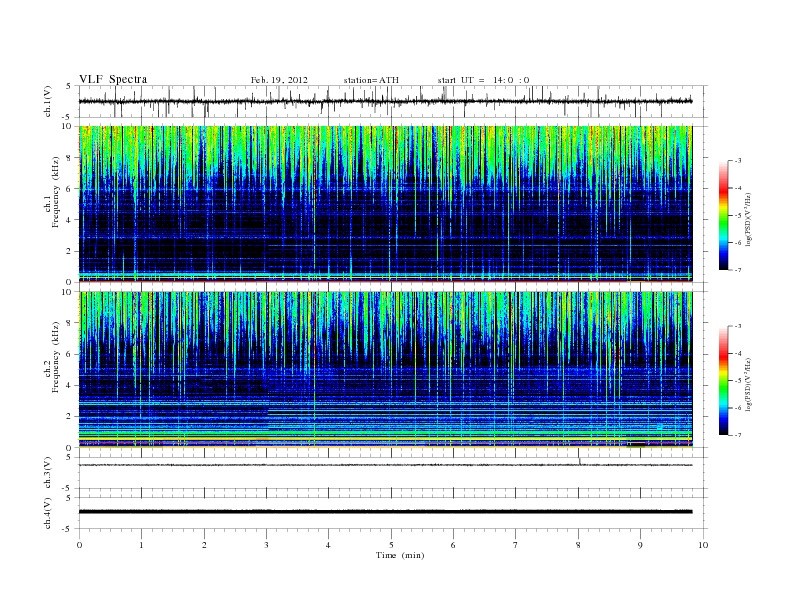Click the ch.4 thick waveform trace
Image resolution: width=792 pixels, height=612 pixels.
pos(385,512)
